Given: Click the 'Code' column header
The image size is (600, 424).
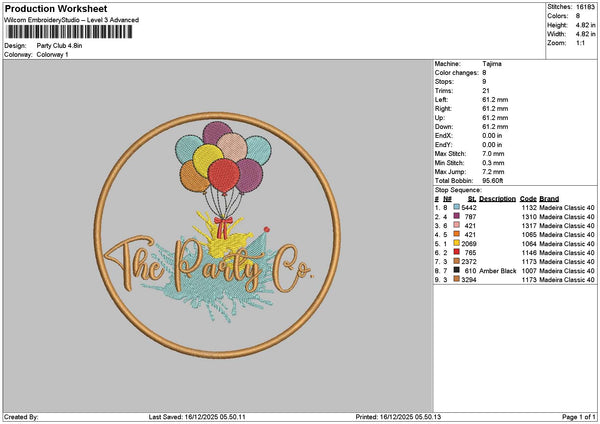Looking at the screenshot, I should click(x=528, y=199).
